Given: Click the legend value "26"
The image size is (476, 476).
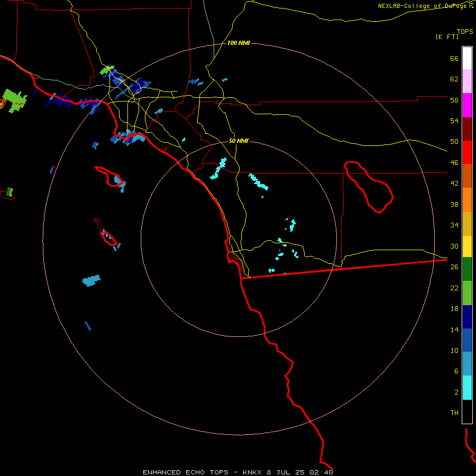Looking at the screenshot, I should [454, 267].
